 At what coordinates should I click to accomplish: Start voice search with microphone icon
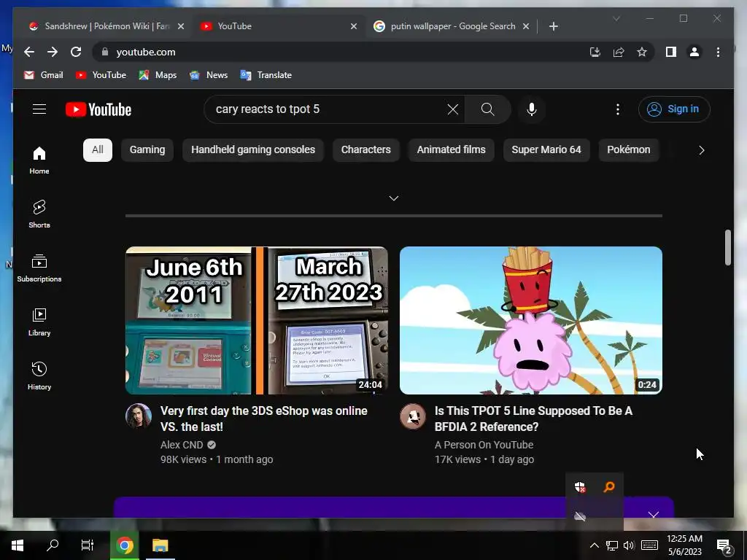pos(532,109)
